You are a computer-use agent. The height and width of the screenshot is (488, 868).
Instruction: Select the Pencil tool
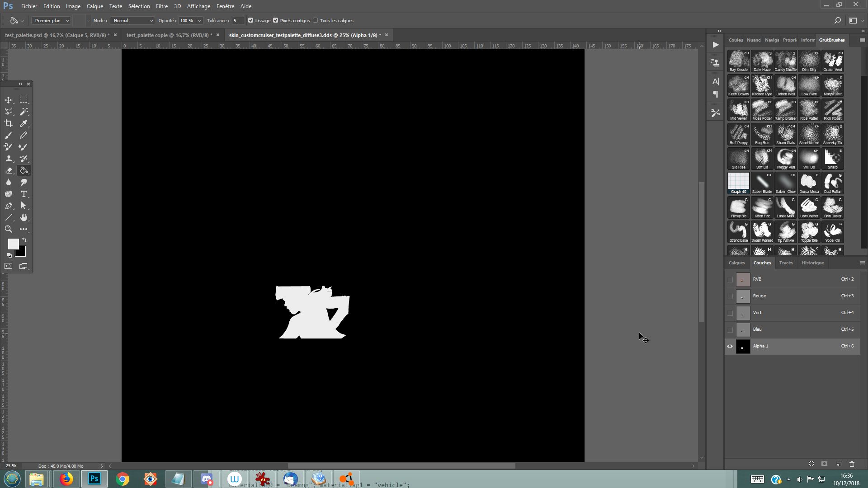click(24, 135)
